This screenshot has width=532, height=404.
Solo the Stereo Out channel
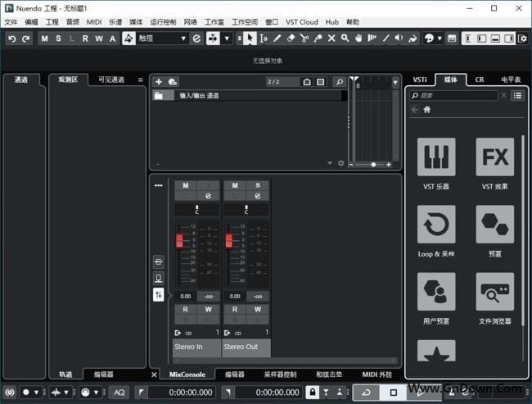(x=258, y=185)
